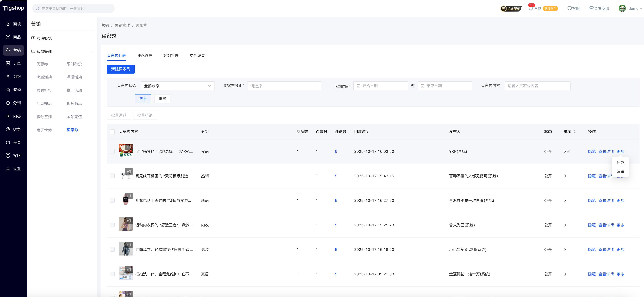
Task: Click the 面板 dashboard icon in sidebar
Action: pyautogui.click(x=8, y=24)
